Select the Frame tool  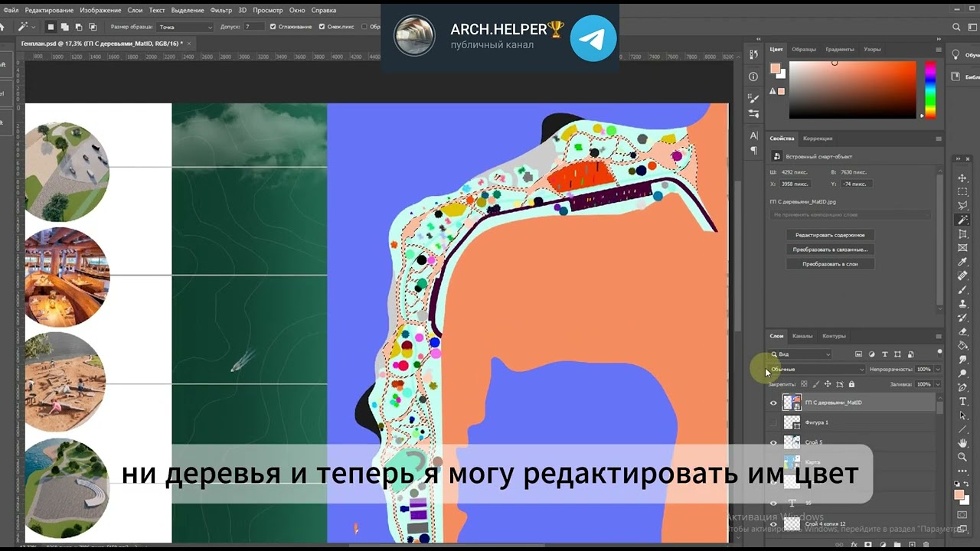962,247
